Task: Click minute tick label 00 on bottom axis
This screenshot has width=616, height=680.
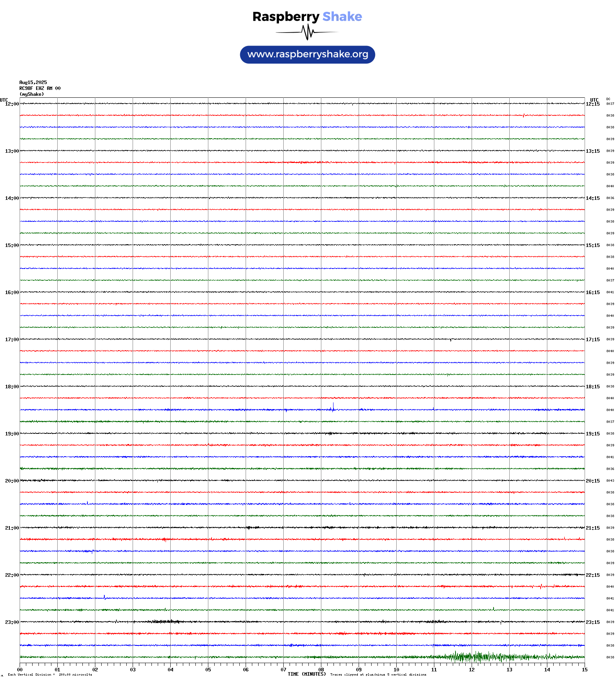Action: pos(20,670)
